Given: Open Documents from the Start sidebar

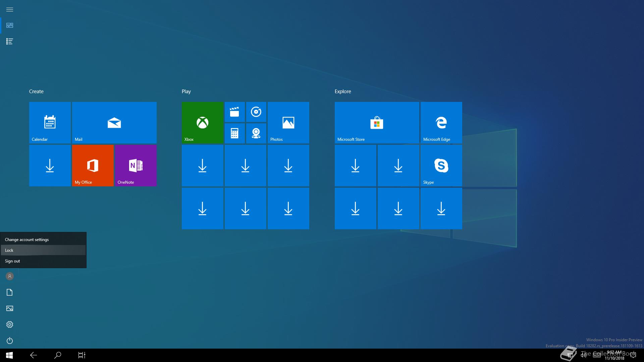Looking at the screenshot, I should (x=10, y=292).
